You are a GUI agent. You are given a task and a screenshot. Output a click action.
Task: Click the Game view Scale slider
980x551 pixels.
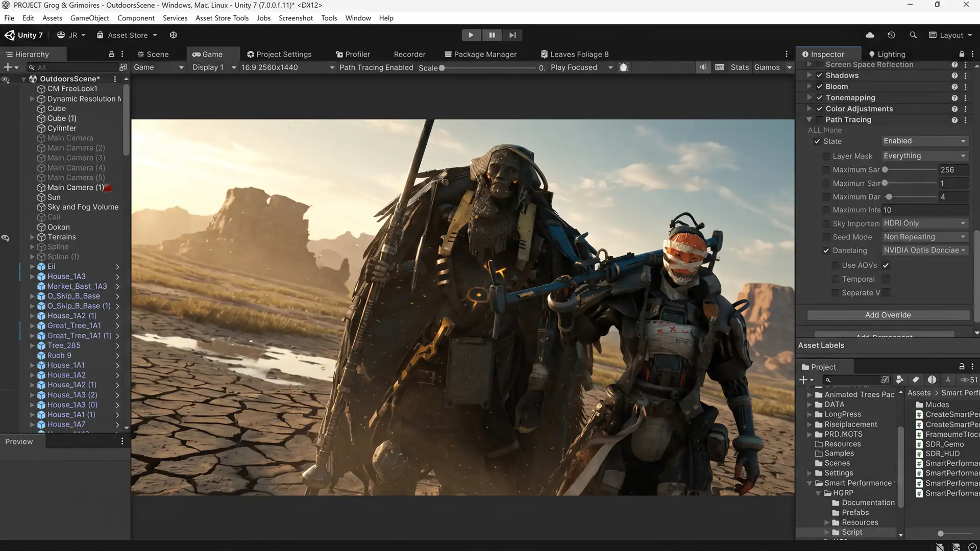tap(489, 68)
